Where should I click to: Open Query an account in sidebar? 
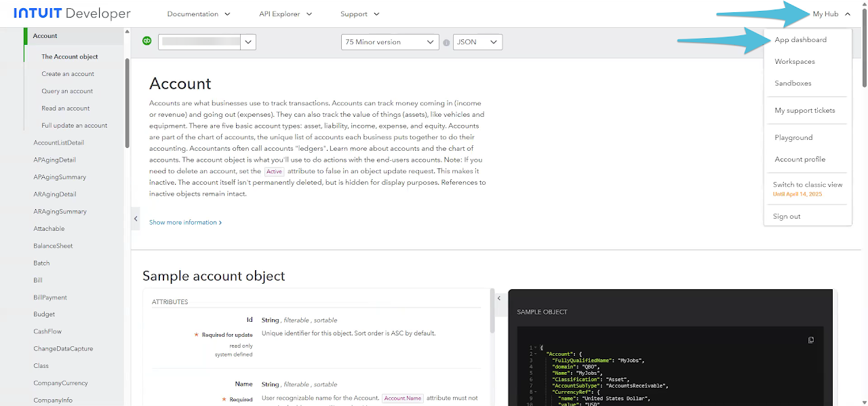click(x=67, y=91)
